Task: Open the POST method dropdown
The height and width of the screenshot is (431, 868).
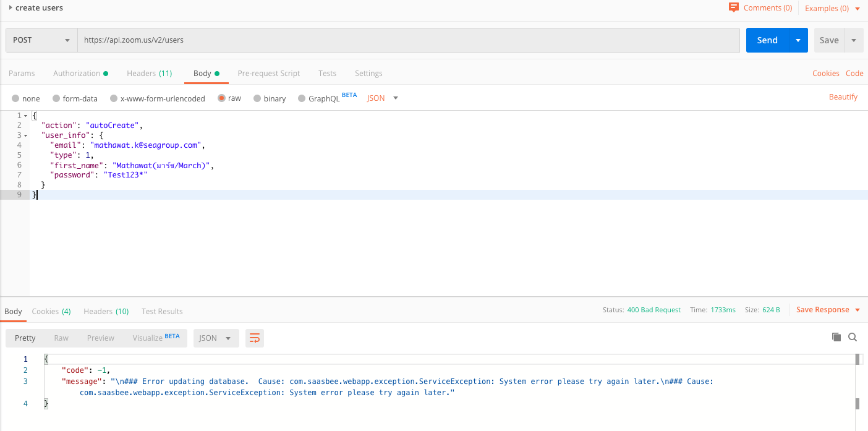Action: pyautogui.click(x=41, y=40)
